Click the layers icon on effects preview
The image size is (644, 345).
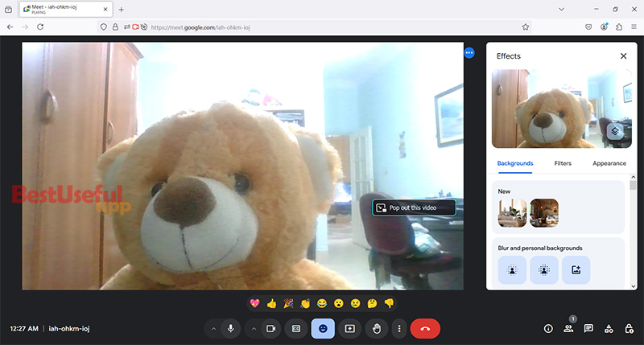tap(615, 131)
